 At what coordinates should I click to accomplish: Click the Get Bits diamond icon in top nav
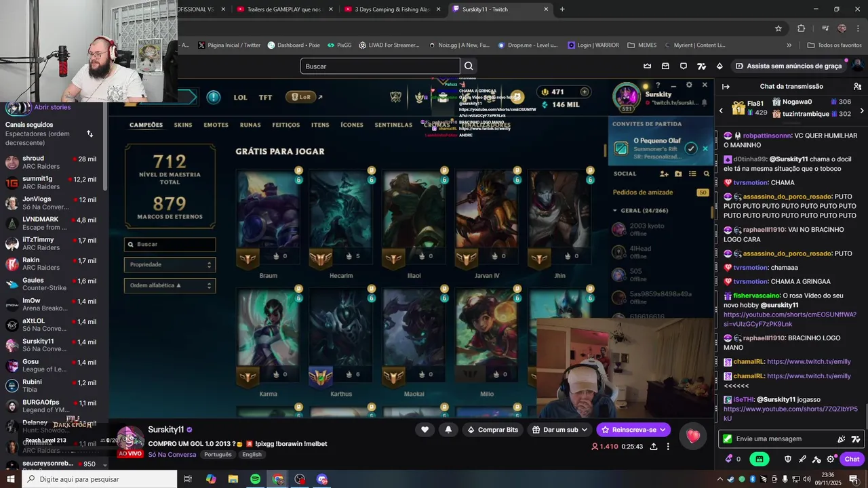pos(719,66)
